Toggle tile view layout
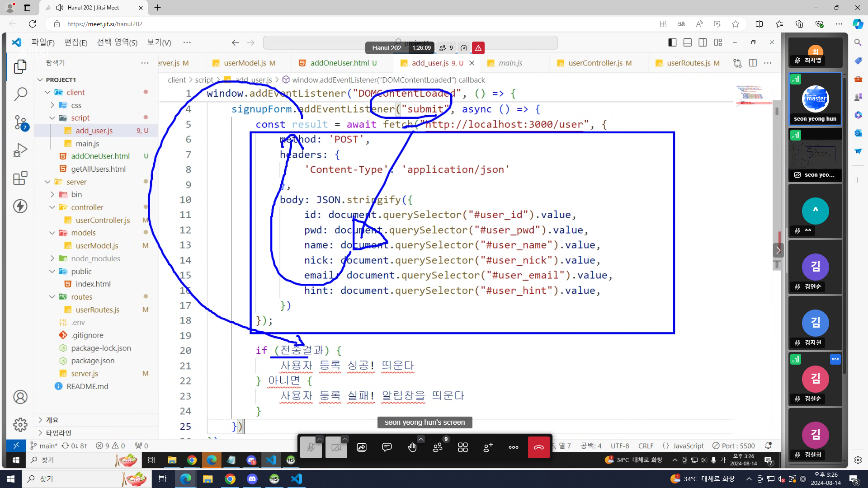Viewport: 868px width, 488px height. 462,447
